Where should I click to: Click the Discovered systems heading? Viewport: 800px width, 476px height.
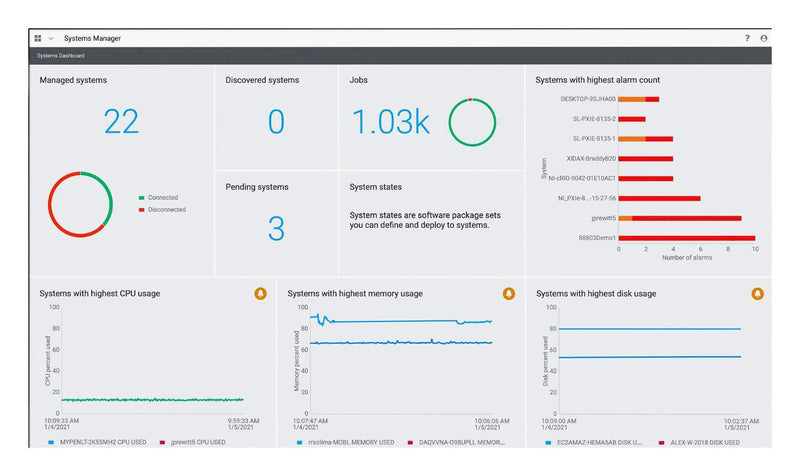coord(262,80)
